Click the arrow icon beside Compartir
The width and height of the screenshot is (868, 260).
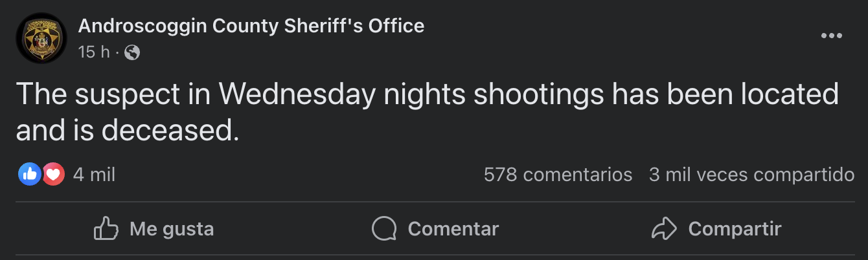[x=663, y=228]
